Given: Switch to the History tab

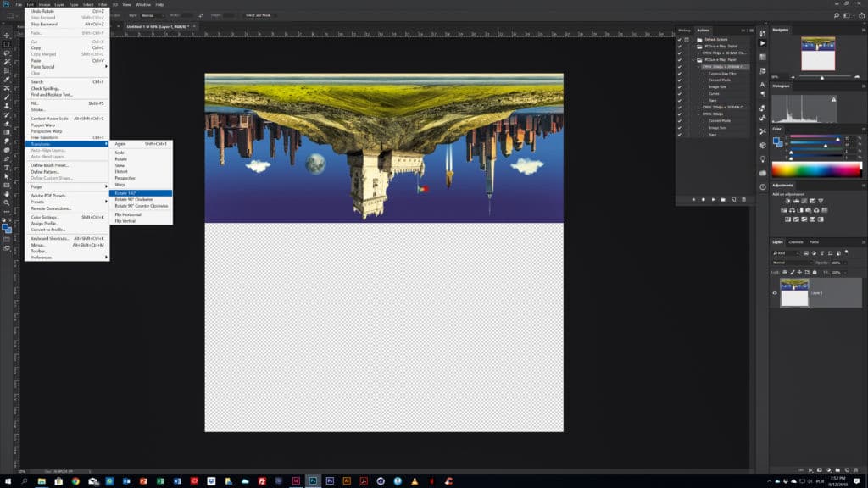Looking at the screenshot, I should point(684,30).
